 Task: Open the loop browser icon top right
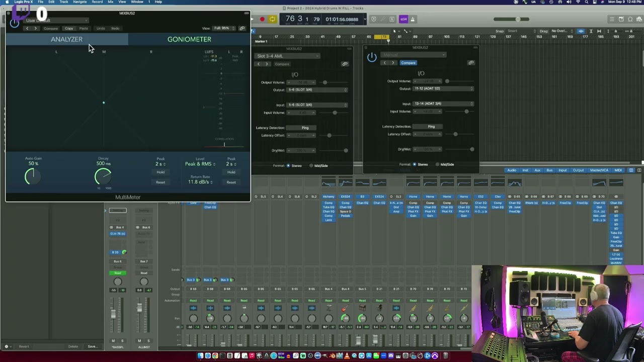tap(631, 19)
